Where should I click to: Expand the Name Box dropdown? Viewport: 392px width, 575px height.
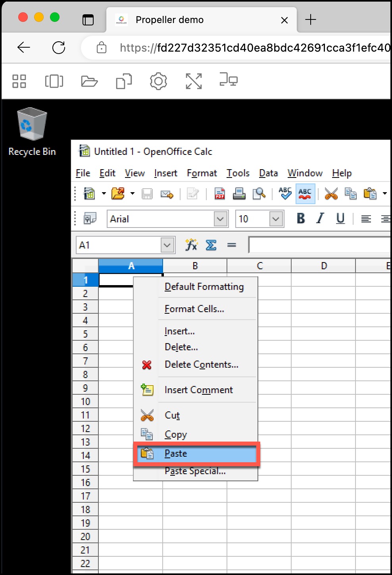(167, 245)
